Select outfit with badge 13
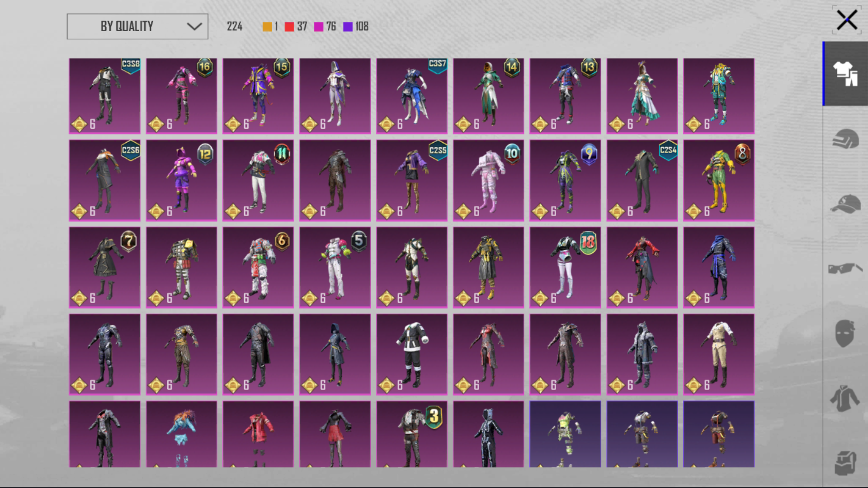Screen dimensions: 868x488 point(565,96)
